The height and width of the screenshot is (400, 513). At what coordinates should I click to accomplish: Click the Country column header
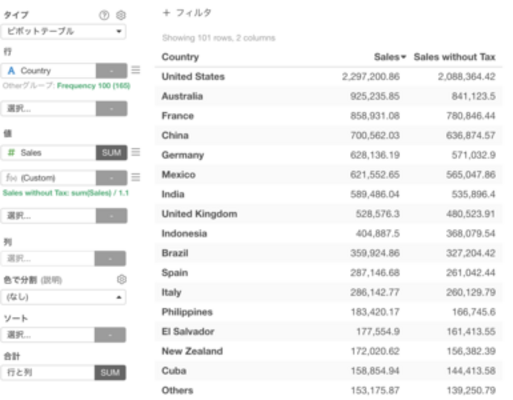click(x=180, y=57)
